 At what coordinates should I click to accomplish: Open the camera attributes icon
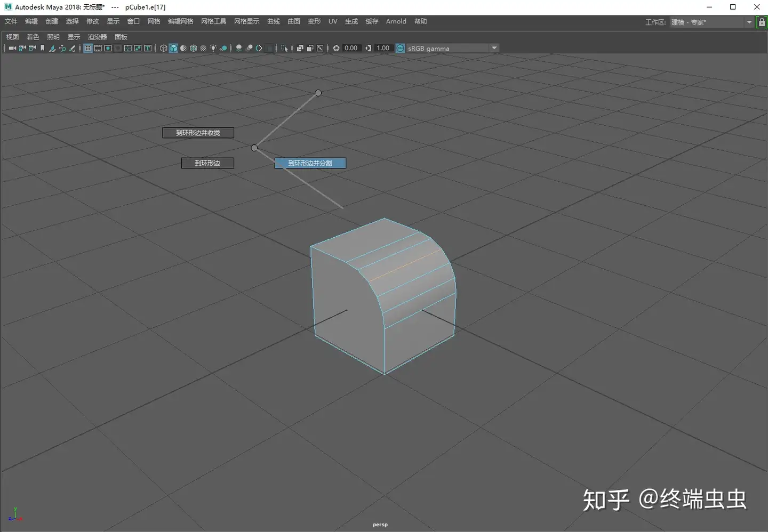coord(33,48)
